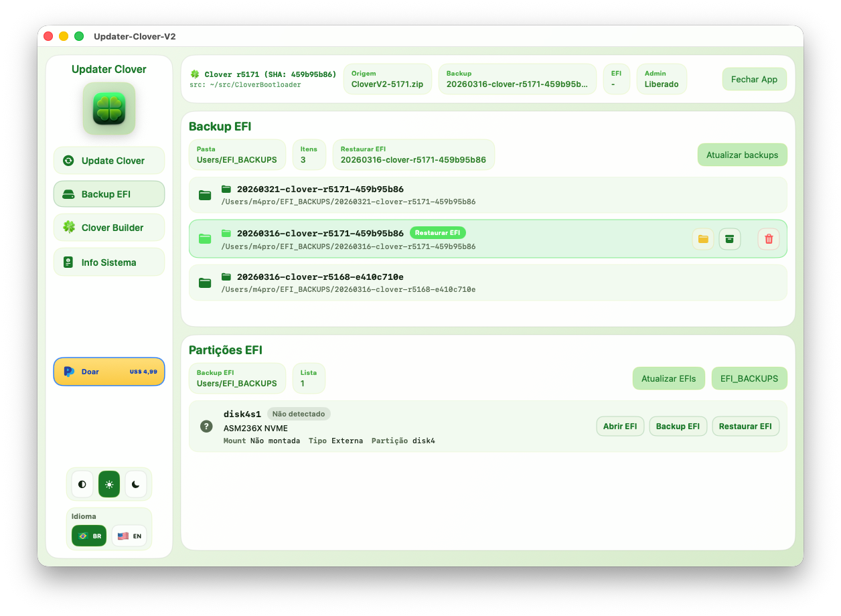Select the Clover Builder tool
The image size is (841, 616).
(x=108, y=228)
